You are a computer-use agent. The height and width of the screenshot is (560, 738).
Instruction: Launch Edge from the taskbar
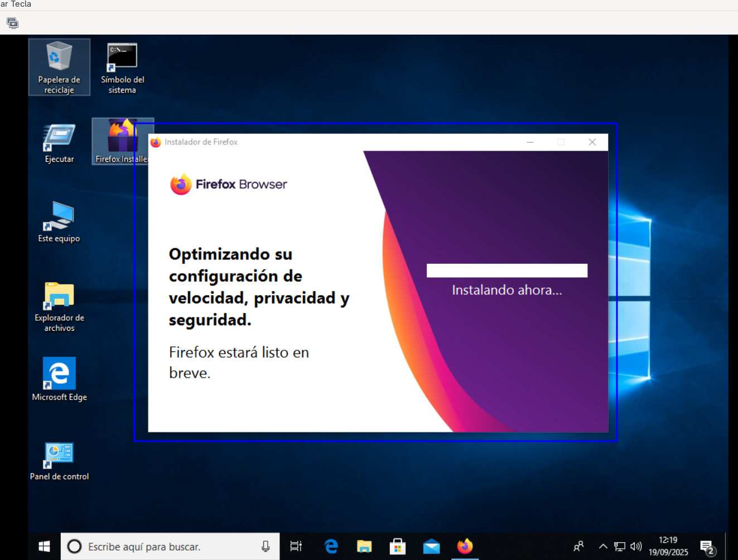tap(331, 547)
